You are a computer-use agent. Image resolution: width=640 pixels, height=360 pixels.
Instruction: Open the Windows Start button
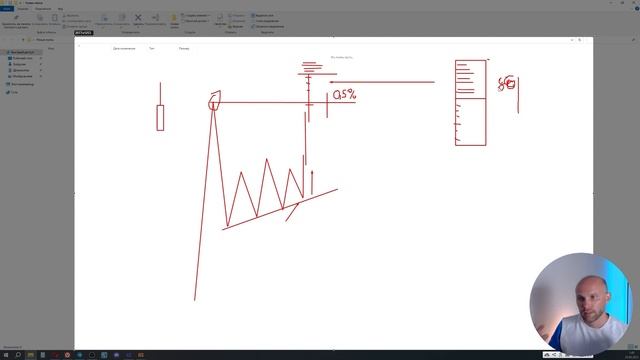click(6, 355)
